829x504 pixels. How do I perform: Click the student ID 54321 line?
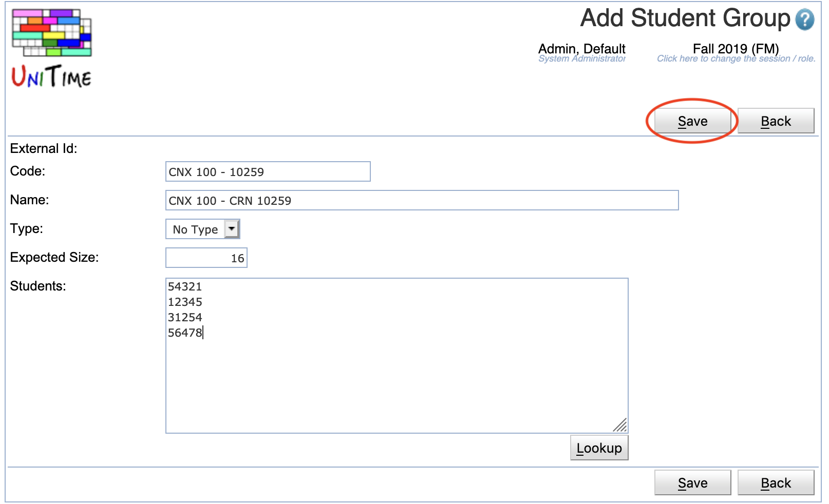pyautogui.click(x=185, y=286)
